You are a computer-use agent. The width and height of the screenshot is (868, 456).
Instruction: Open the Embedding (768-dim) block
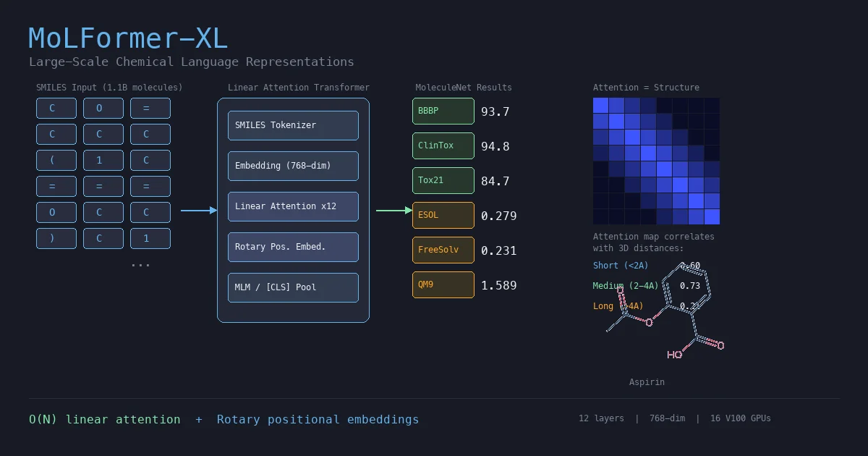[x=293, y=166]
